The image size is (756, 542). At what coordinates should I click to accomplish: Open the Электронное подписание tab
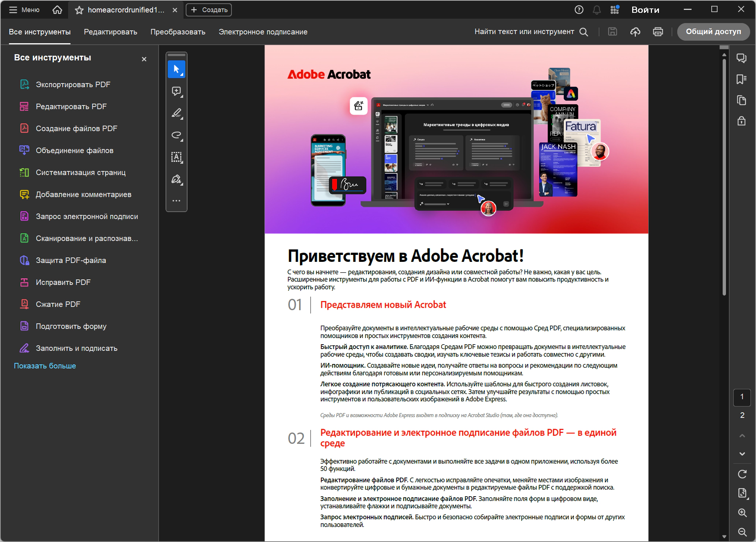[263, 32]
